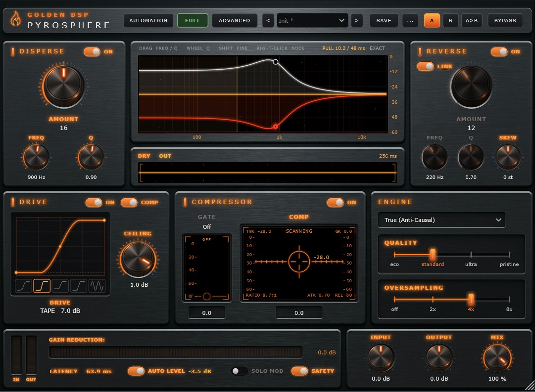
Task: Select the first drive curve shape icon
Action: click(24, 286)
